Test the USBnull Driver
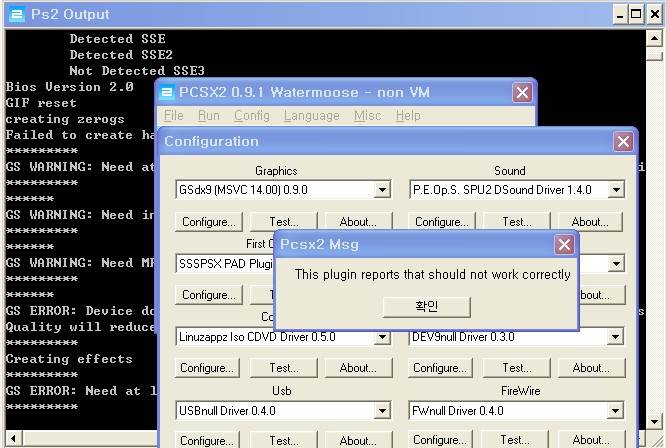This screenshot has height=448, width=667. 284,440
